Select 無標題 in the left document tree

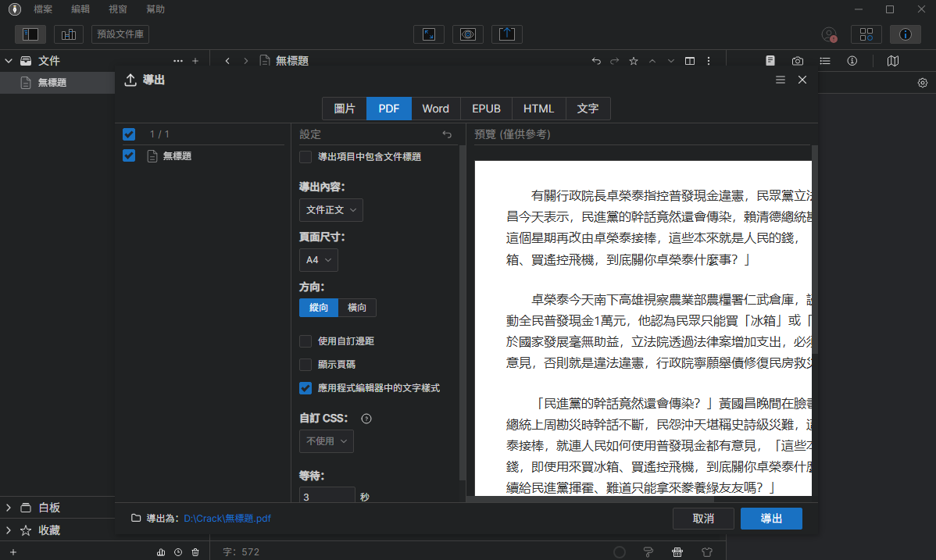coord(57,83)
